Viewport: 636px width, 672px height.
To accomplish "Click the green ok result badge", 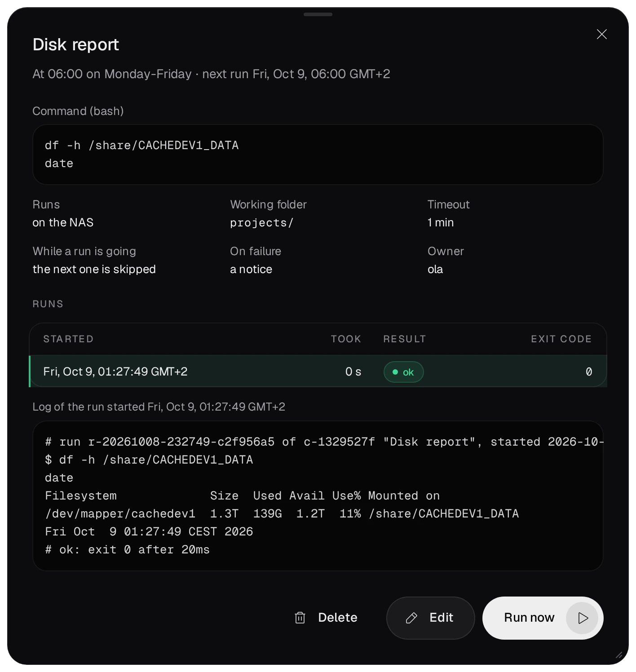I will click(403, 372).
